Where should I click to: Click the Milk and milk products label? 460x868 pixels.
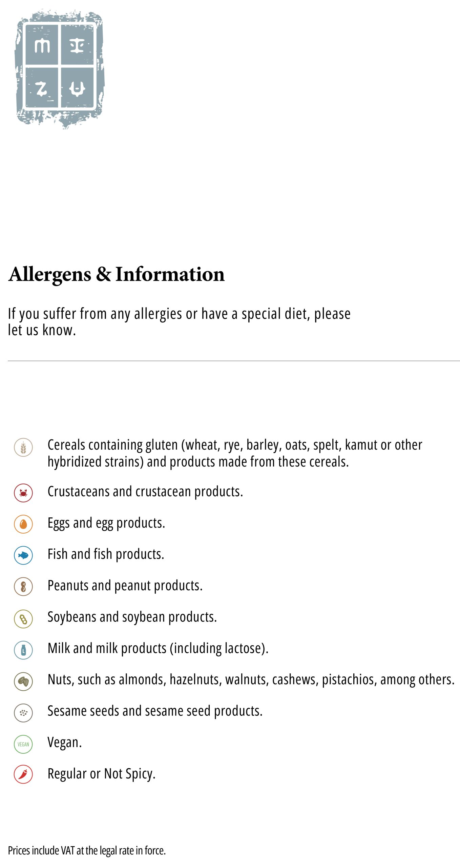(x=158, y=648)
